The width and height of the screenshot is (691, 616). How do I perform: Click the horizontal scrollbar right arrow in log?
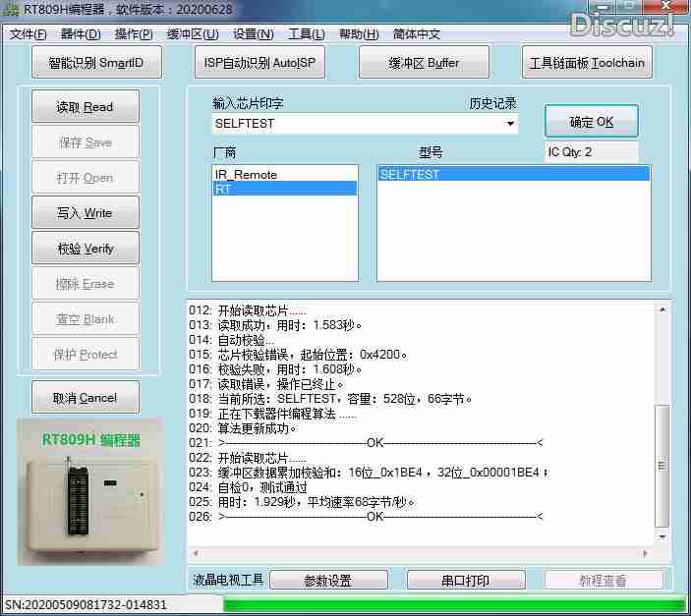click(x=646, y=553)
